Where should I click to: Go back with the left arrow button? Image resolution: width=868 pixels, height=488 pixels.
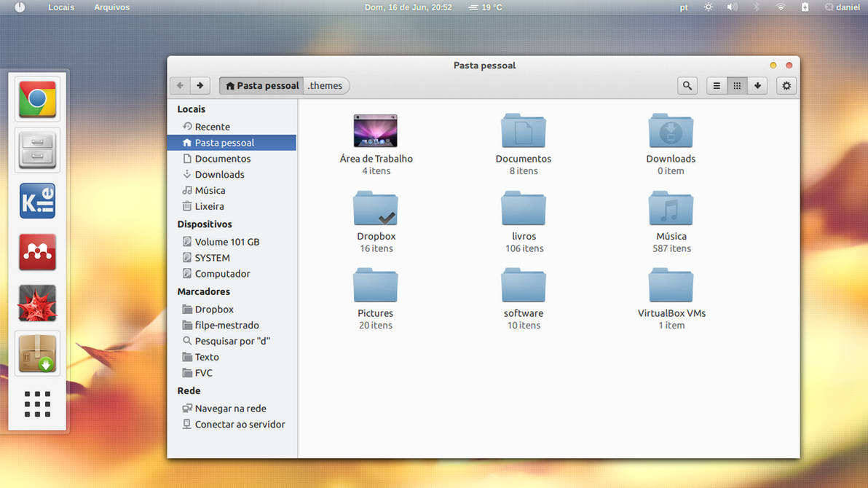click(x=180, y=85)
